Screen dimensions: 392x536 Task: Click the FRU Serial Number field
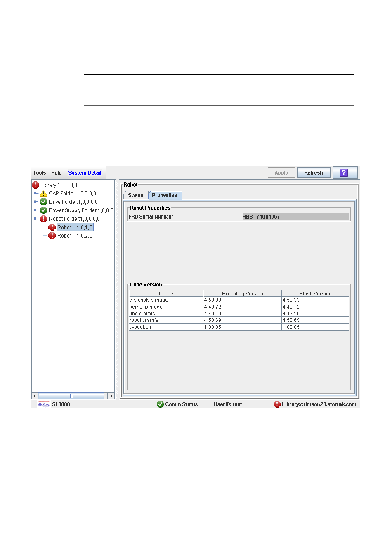pos(295,217)
